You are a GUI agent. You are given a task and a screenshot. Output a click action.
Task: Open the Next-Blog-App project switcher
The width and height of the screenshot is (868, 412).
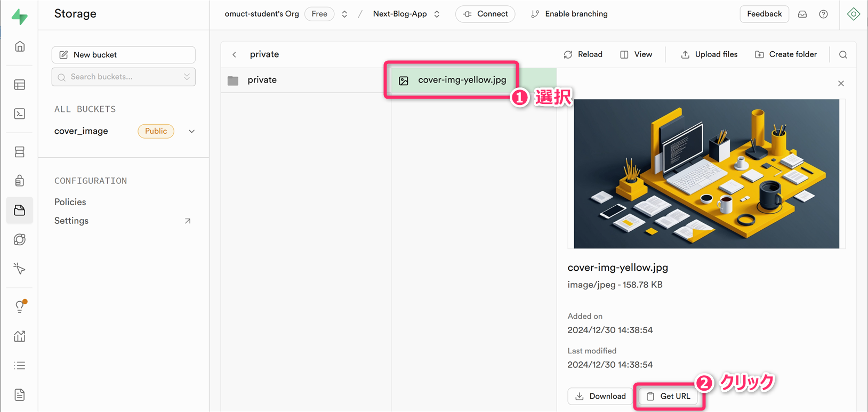437,14
